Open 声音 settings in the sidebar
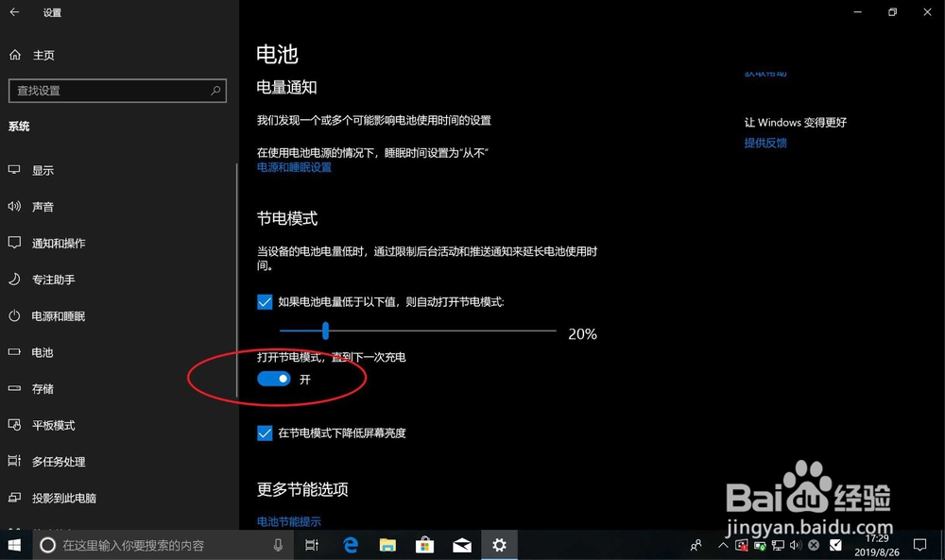 pyautogui.click(x=43, y=206)
